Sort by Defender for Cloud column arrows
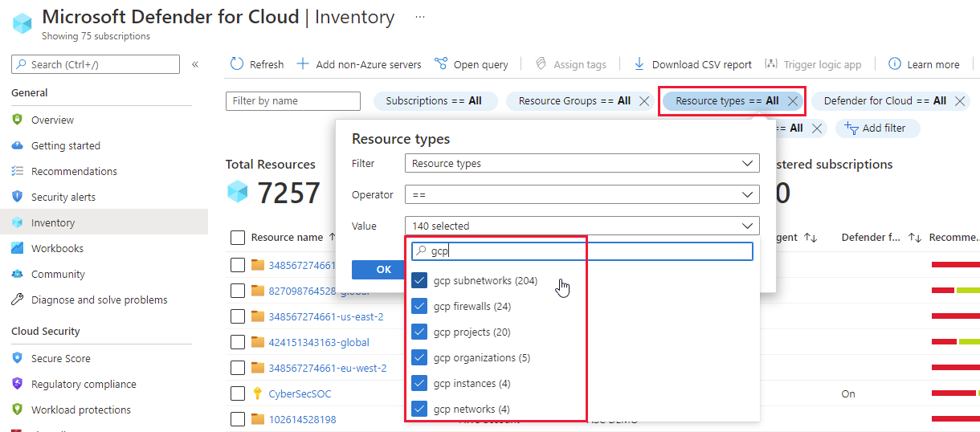980x432 pixels. click(x=915, y=238)
